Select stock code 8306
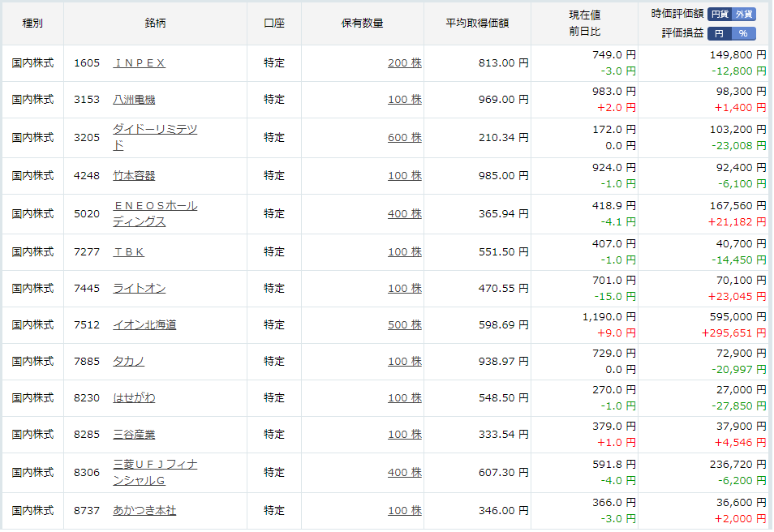Viewport: 774px width, 532px height. (x=87, y=473)
